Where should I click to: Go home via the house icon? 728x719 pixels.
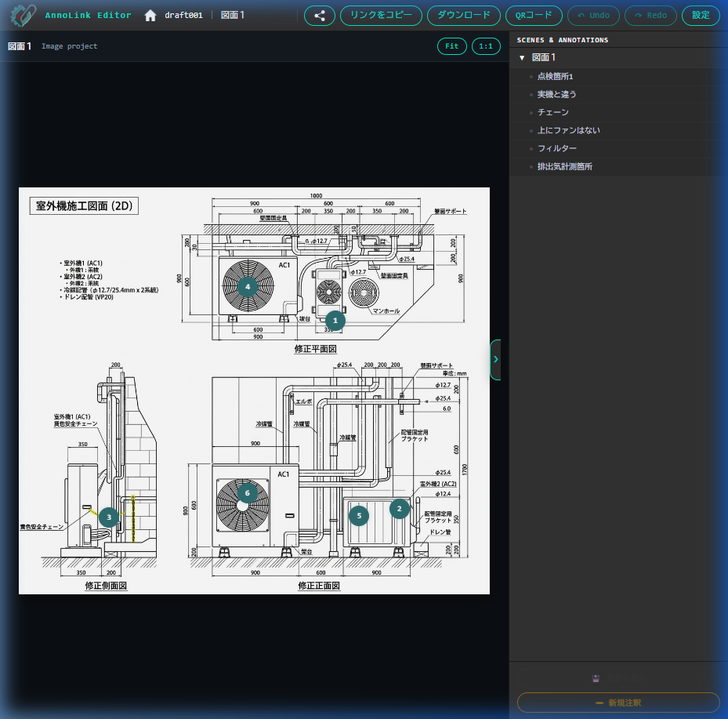150,16
